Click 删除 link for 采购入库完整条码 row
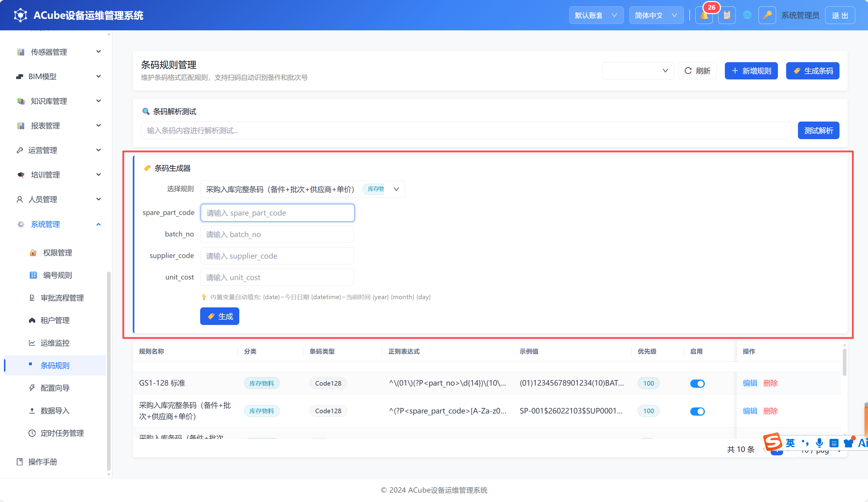 click(x=771, y=411)
